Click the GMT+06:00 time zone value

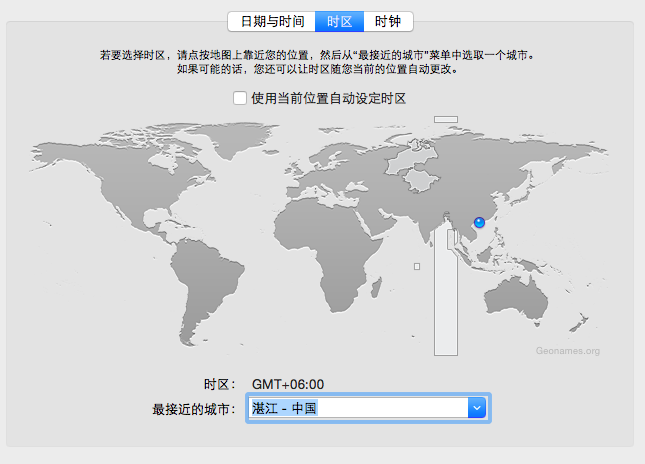coord(288,384)
